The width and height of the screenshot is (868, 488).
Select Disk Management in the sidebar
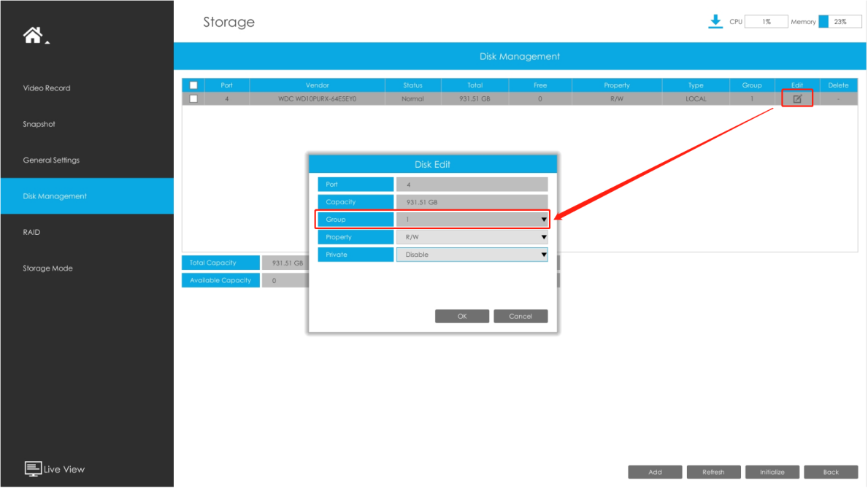[87, 196]
